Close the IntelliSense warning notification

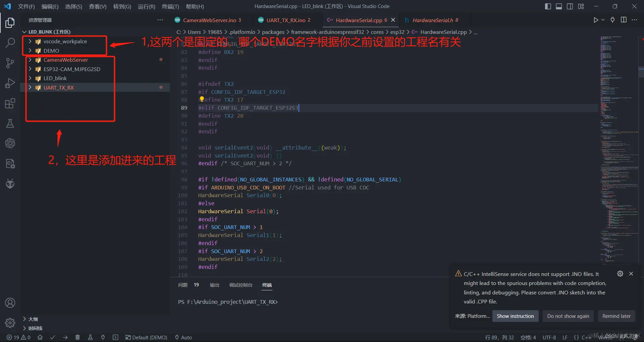(x=631, y=274)
